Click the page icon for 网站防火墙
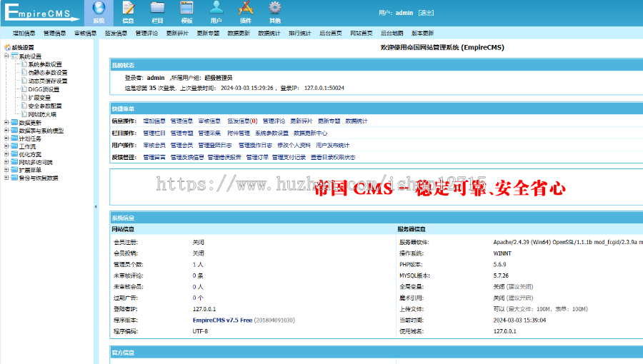Image resolution: width=643 pixels, height=364 pixels. pos(24,114)
